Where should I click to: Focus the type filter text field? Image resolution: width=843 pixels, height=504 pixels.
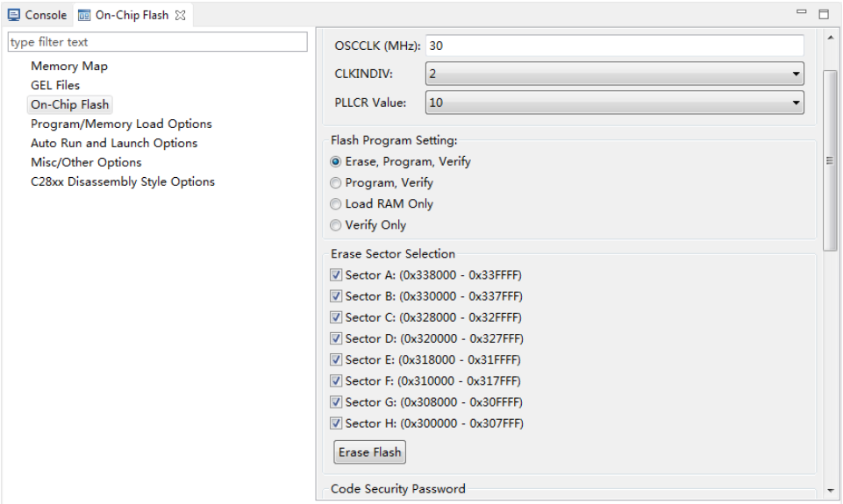[x=158, y=42]
